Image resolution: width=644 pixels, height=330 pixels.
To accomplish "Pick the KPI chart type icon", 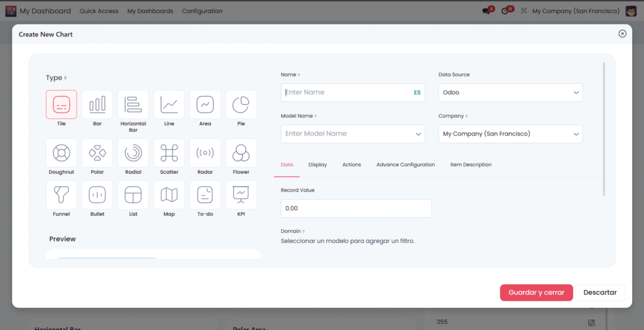I will (x=241, y=195).
